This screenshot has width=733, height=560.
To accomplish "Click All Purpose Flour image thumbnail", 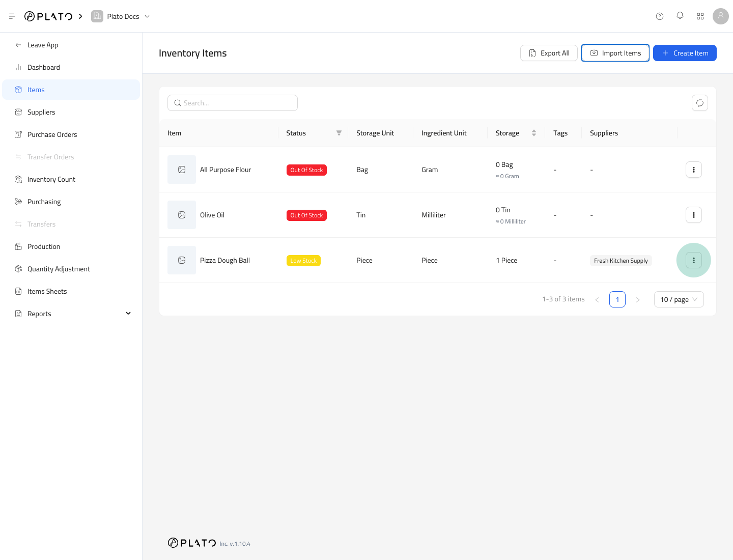I will pyautogui.click(x=182, y=170).
